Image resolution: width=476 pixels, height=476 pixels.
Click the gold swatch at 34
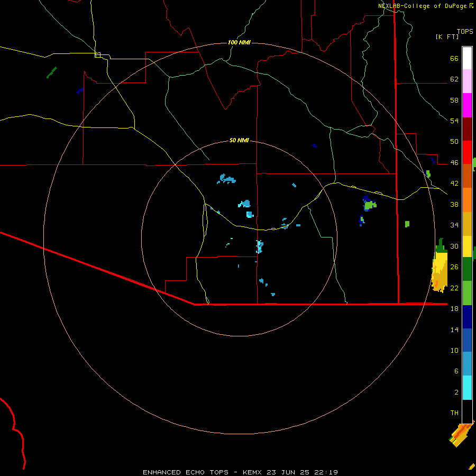467,224
